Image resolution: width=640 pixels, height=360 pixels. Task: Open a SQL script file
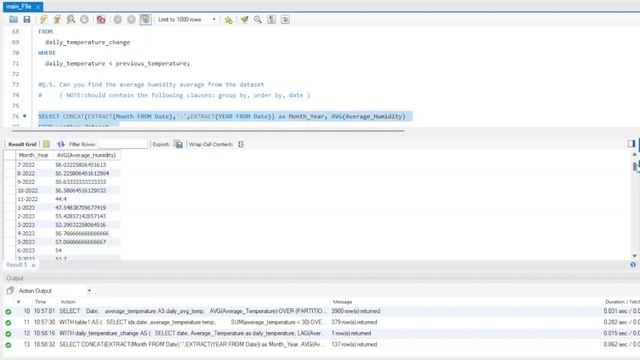[x=13, y=19]
